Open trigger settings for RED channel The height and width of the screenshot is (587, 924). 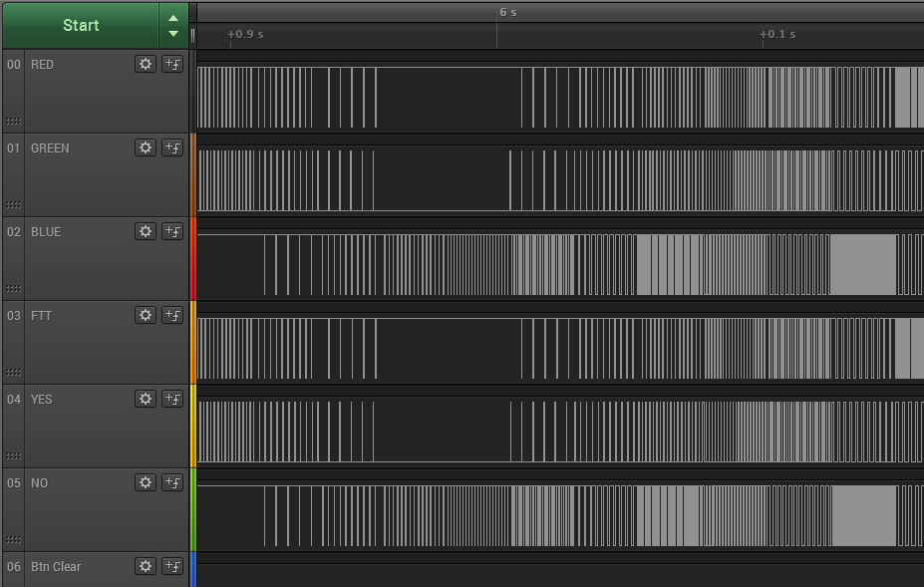172,64
